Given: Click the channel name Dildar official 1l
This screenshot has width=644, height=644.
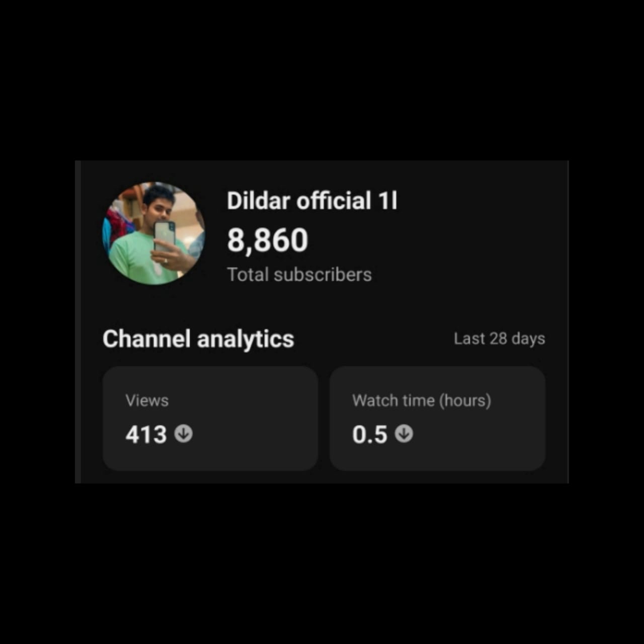Looking at the screenshot, I should tap(312, 201).
